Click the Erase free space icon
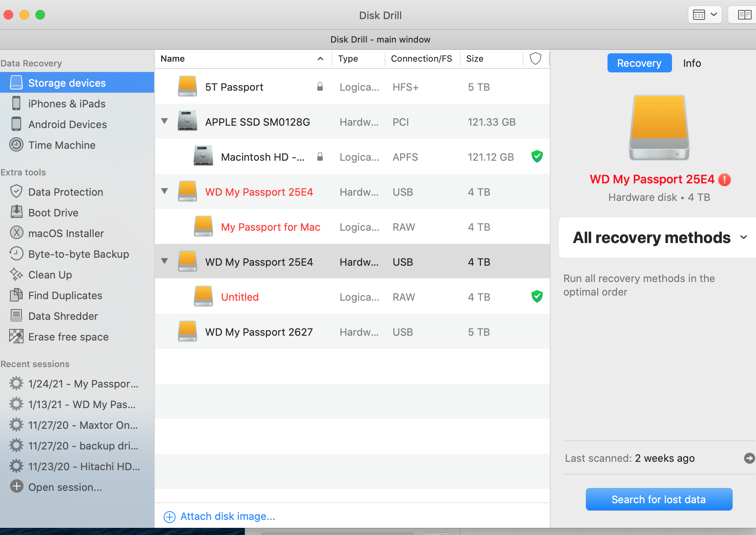The width and height of the screenshot is (756, 535). (16, 337)
